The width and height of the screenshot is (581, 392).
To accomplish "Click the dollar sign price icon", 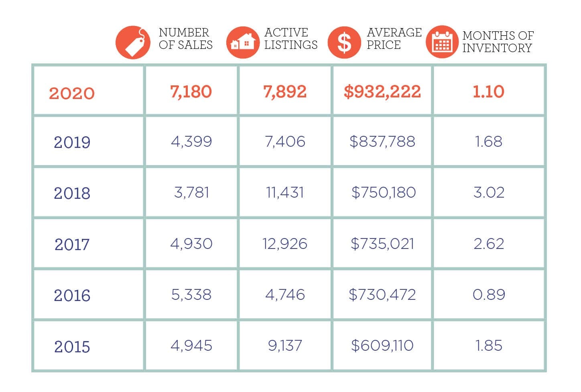I will click(344, 42).
